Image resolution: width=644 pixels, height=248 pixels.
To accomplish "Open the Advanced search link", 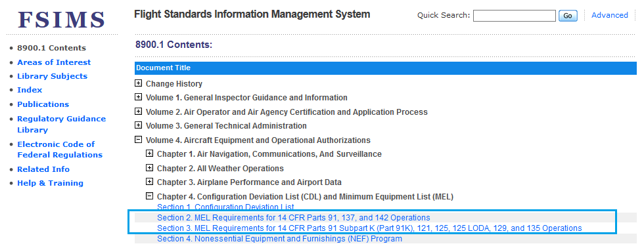I will coord(610,15).
